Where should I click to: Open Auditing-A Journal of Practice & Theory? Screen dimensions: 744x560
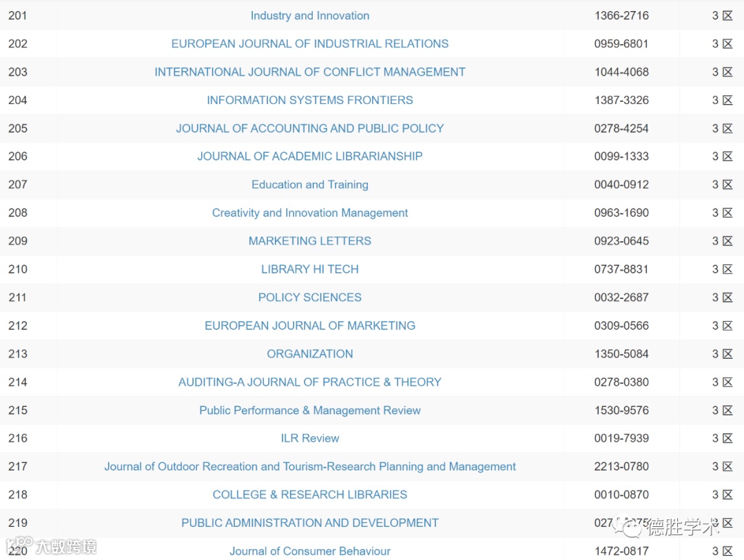click(310, 382)
